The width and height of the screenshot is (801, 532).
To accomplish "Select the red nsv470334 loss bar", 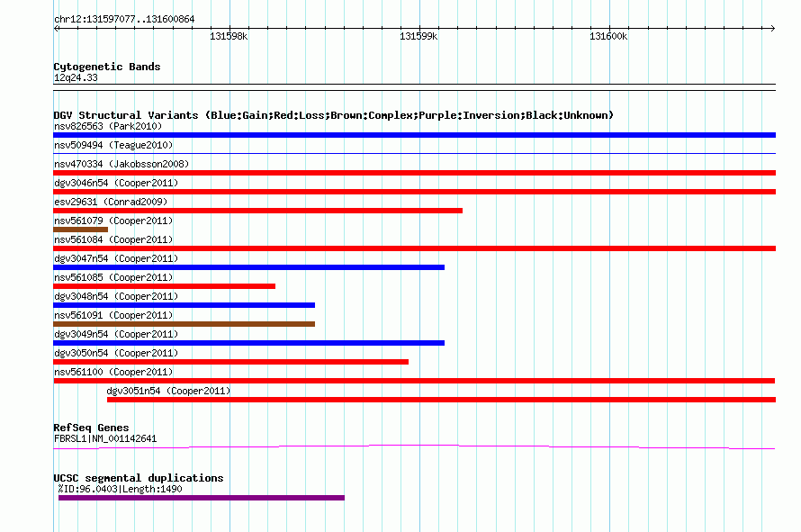I will coord(414,173).
